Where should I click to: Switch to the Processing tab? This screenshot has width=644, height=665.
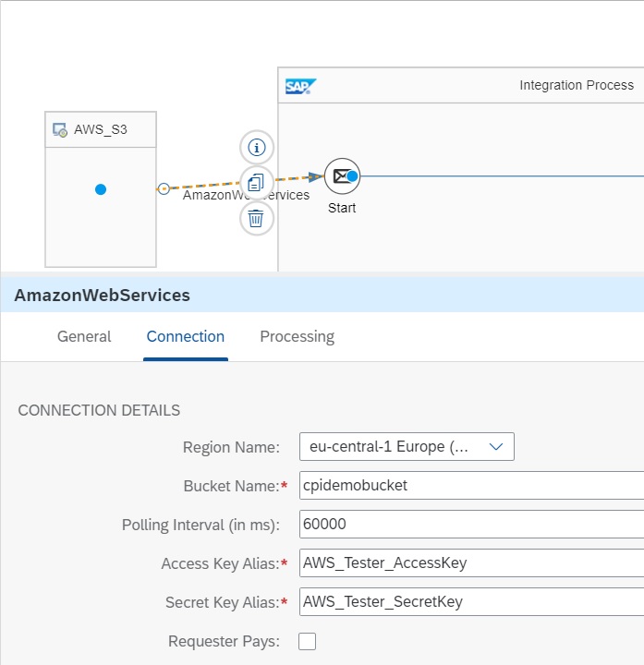pyautogui.click(x=297, y=337)
